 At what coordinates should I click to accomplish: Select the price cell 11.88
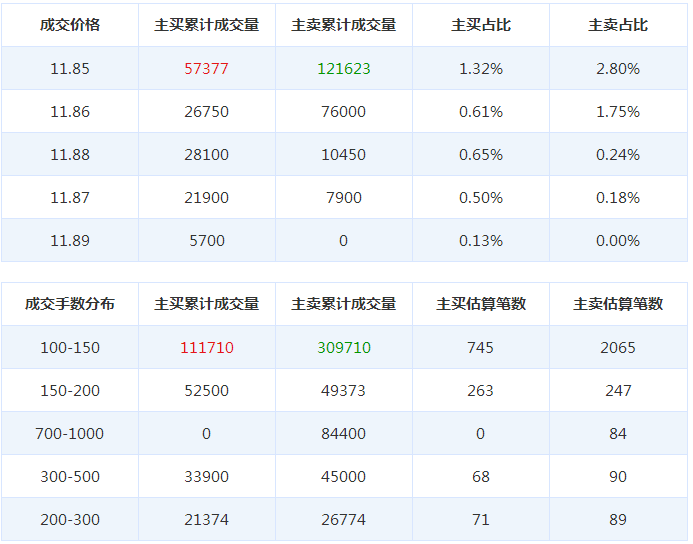70,155
